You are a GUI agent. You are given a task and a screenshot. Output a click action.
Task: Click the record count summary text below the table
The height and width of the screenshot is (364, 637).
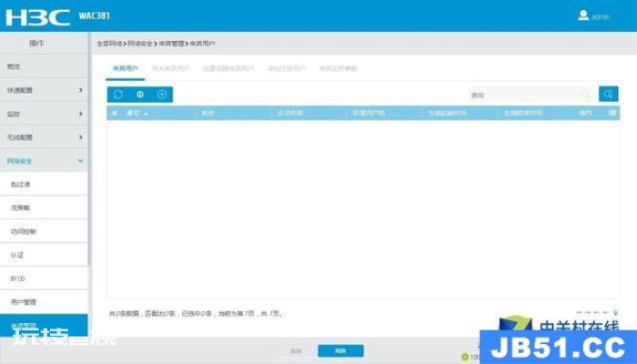(x=197, y=314)
